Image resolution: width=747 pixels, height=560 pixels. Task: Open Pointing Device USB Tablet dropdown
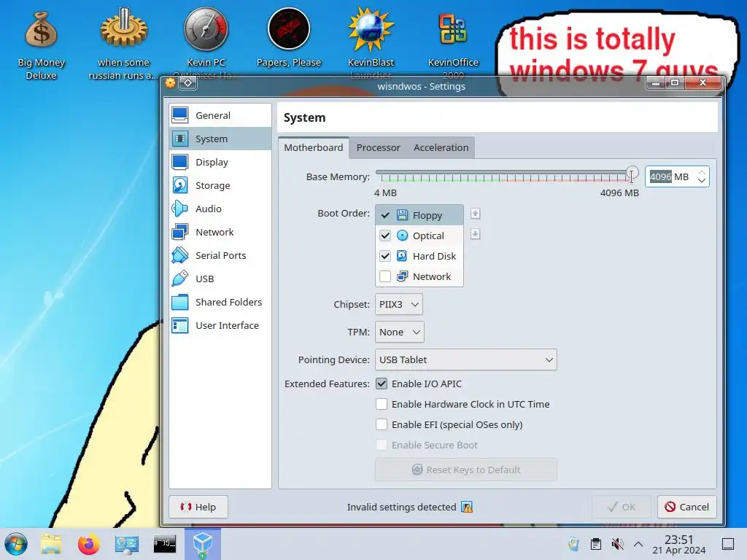[466, 360]
